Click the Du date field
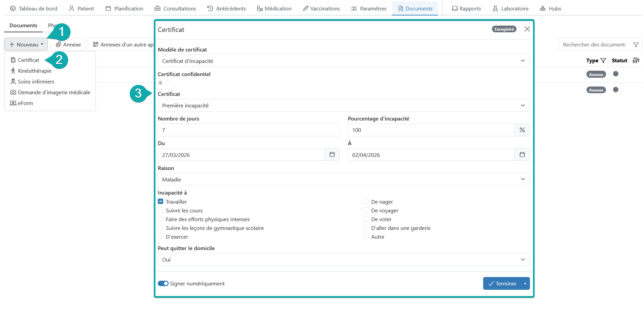 point(241,154)
